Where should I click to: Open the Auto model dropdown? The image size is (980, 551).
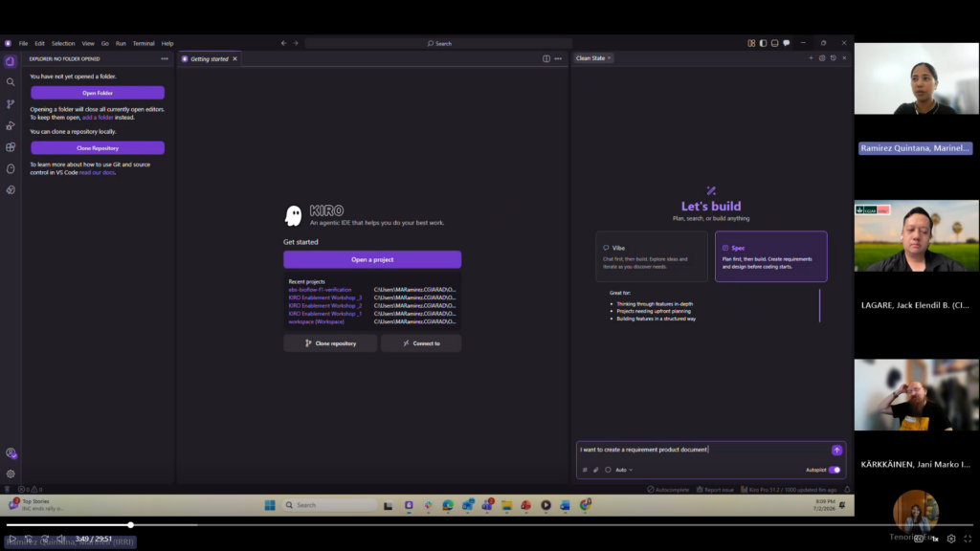pyautogui.click(x=624, y=470)
